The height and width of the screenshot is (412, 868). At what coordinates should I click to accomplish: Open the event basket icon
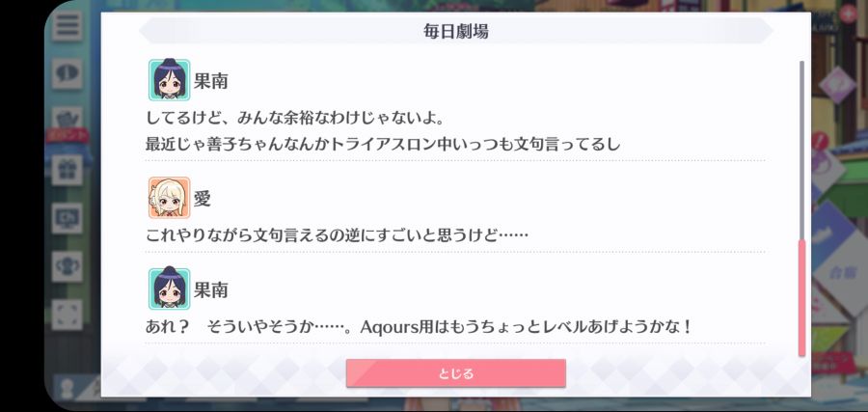67,118
